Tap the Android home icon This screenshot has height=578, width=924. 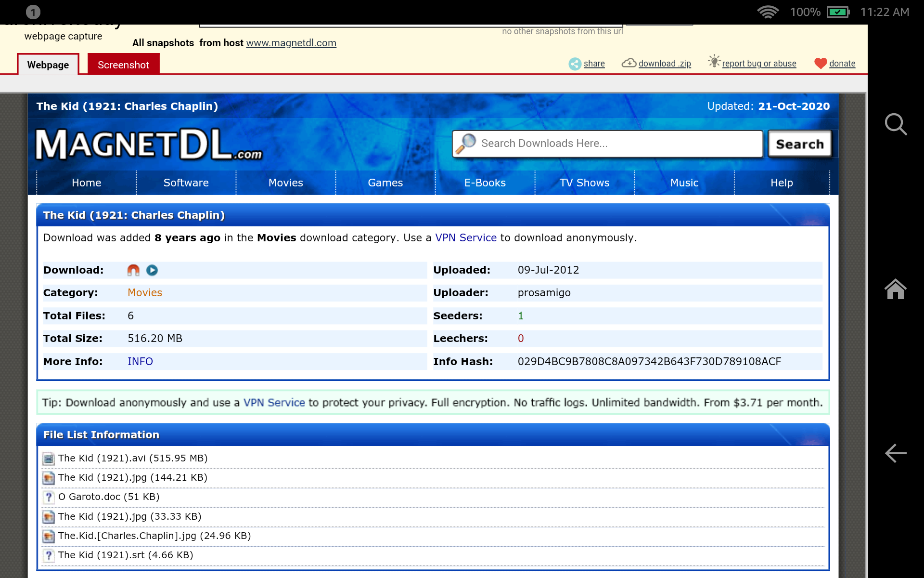click(896, 289)
